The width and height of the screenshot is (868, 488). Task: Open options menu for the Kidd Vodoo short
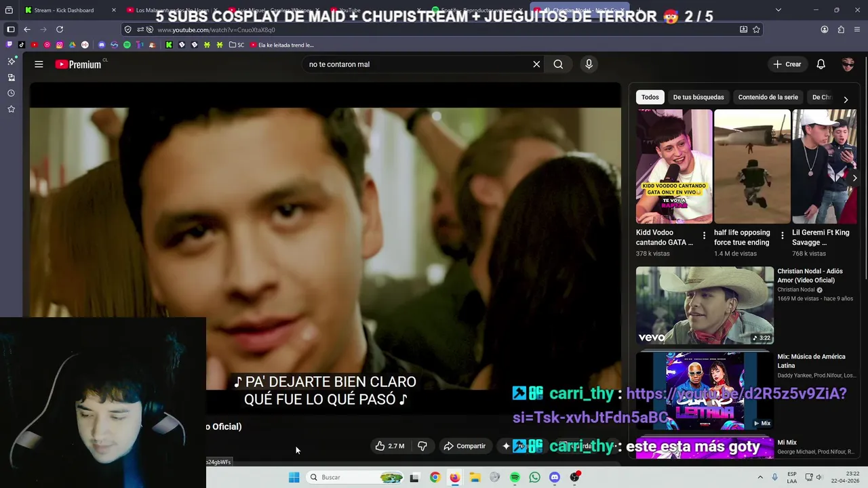point(704,236)
